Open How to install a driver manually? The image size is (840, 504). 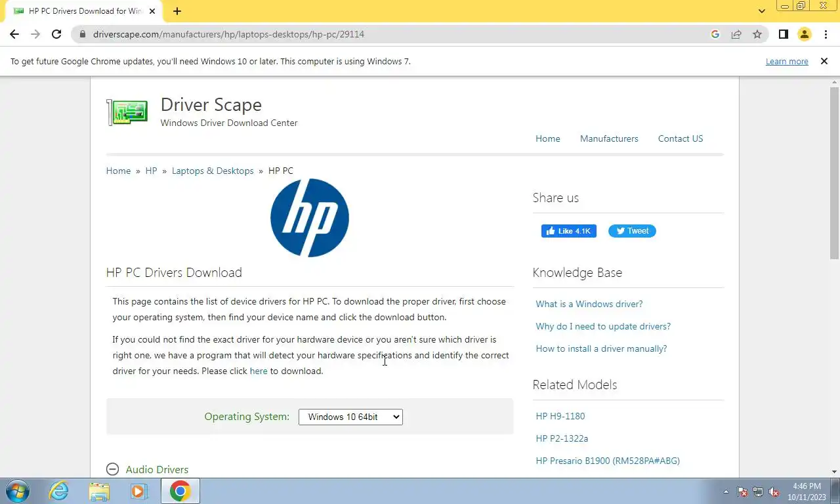[x=601, y=348]
